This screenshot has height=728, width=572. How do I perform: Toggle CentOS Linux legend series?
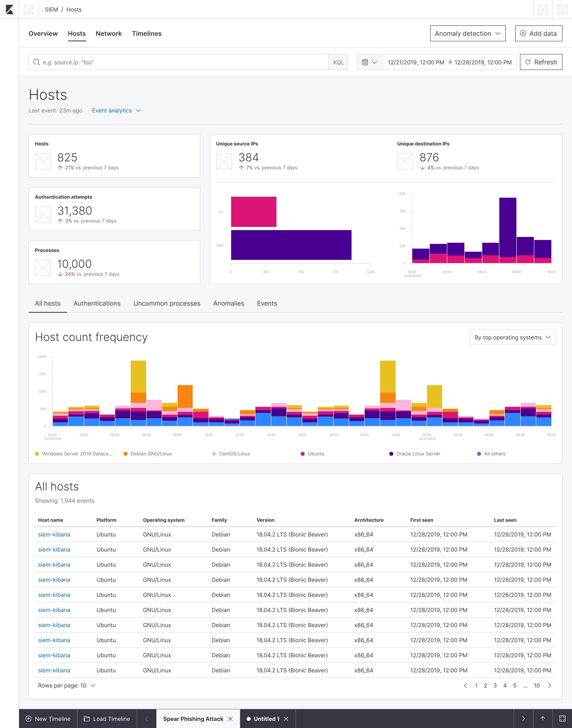(234, 454)
